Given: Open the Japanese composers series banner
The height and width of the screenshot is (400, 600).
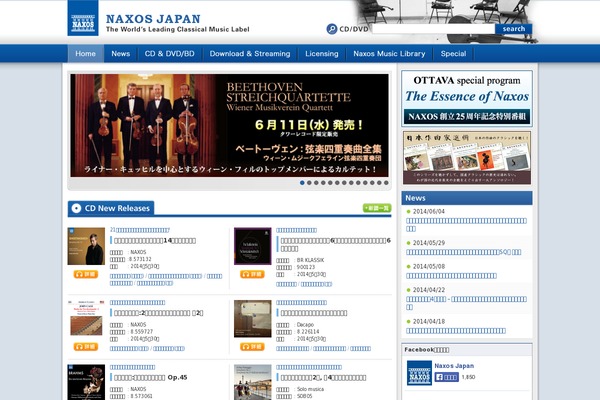Looking at the screenshot, I should (x=467, y=158).
